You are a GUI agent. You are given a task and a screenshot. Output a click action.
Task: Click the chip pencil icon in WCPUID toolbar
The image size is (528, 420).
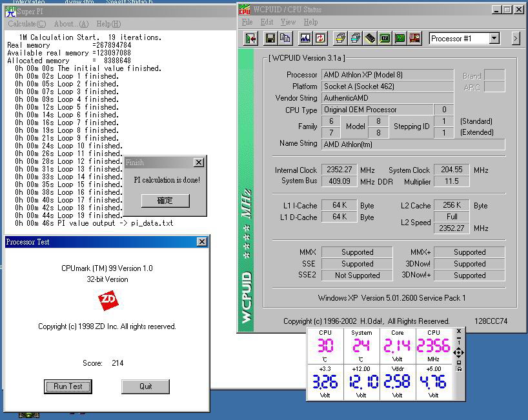[370, 39]
